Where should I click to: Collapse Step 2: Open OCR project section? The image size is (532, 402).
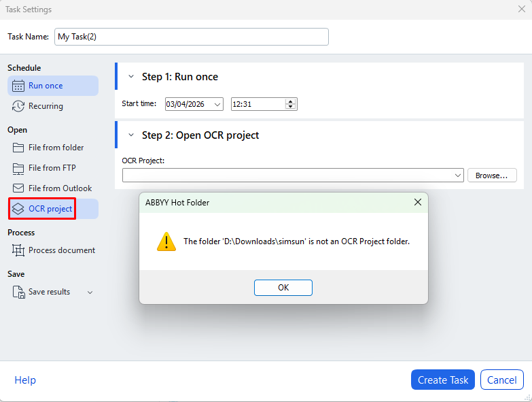(x=131, y=135)
